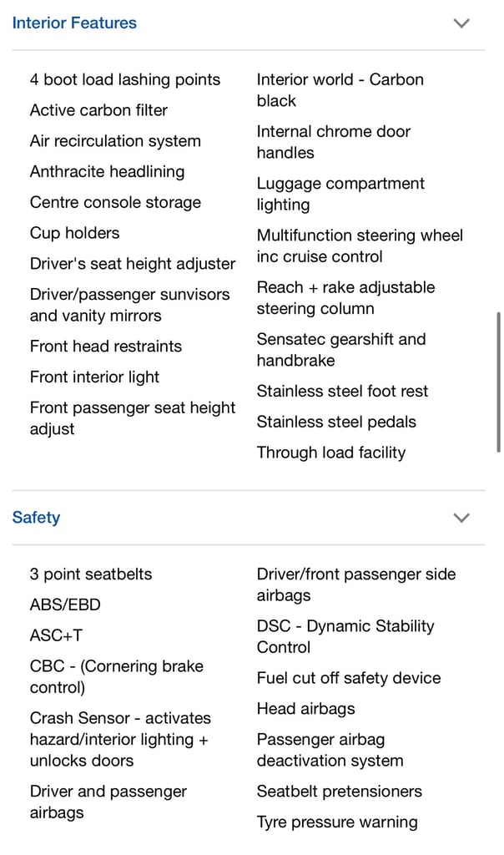Select Cup holders feature

[x=74, y=233]
